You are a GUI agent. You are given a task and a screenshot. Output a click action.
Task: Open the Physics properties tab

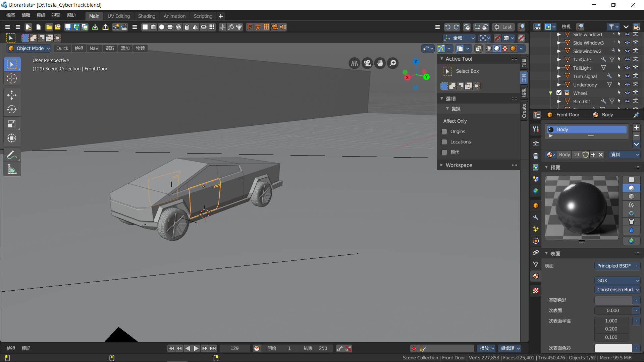tap(536, 241)
